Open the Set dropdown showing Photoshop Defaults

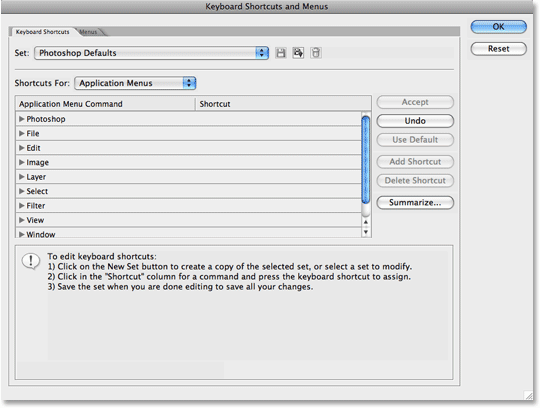coord(152,53)
